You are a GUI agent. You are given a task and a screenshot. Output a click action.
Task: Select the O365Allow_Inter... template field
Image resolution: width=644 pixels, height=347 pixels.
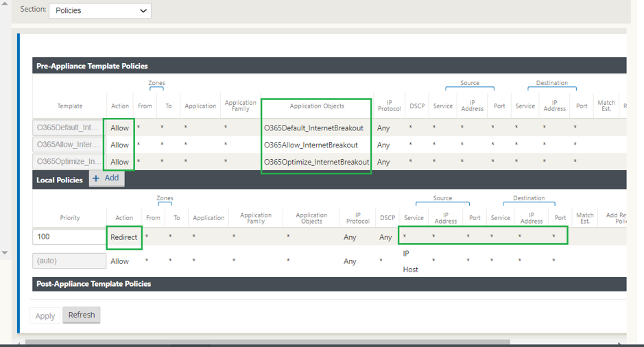pos(68,145)
